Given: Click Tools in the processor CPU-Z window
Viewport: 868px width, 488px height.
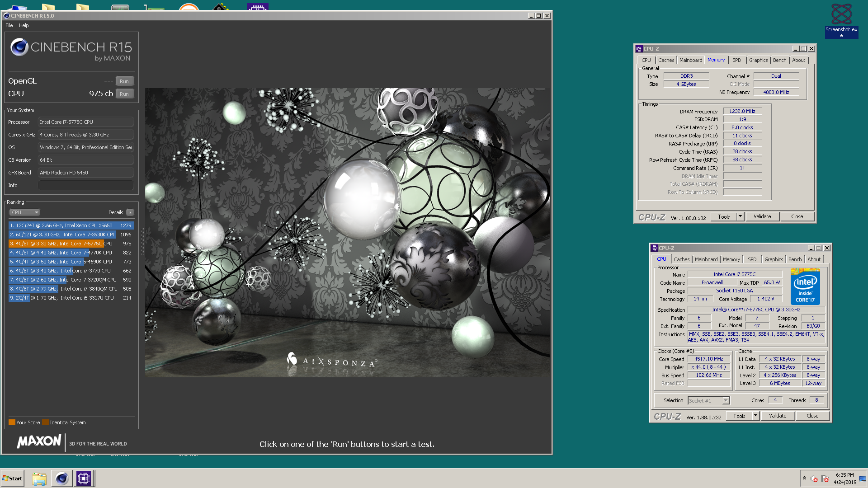Looking at the screenshot, I should click(739, 416).
